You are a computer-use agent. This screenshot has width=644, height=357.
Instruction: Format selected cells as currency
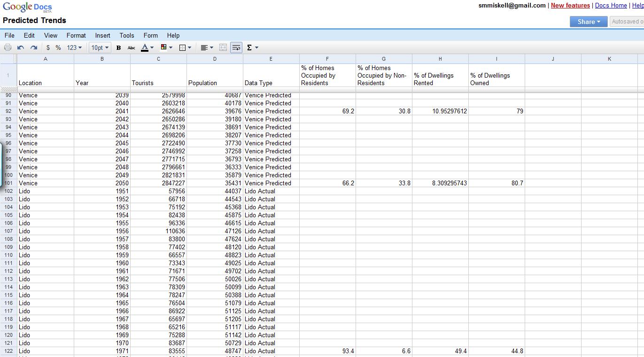click(x=48, y=48)
